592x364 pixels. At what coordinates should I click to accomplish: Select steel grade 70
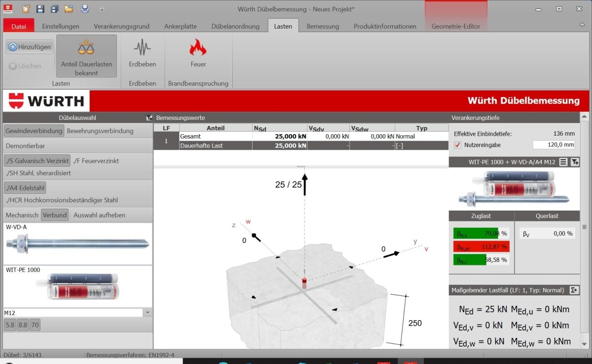click(35, 325)
